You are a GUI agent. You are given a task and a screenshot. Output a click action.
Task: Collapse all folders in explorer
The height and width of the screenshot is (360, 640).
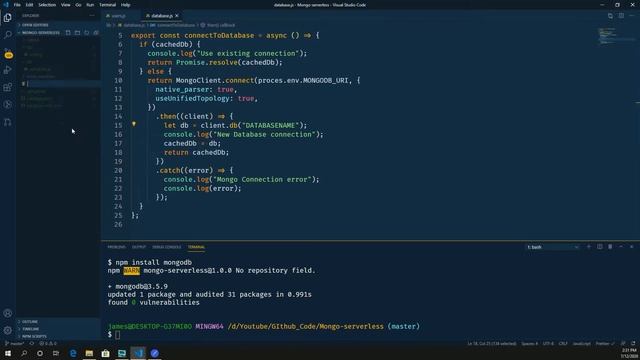pyautogui.click(x=96, y=33)
